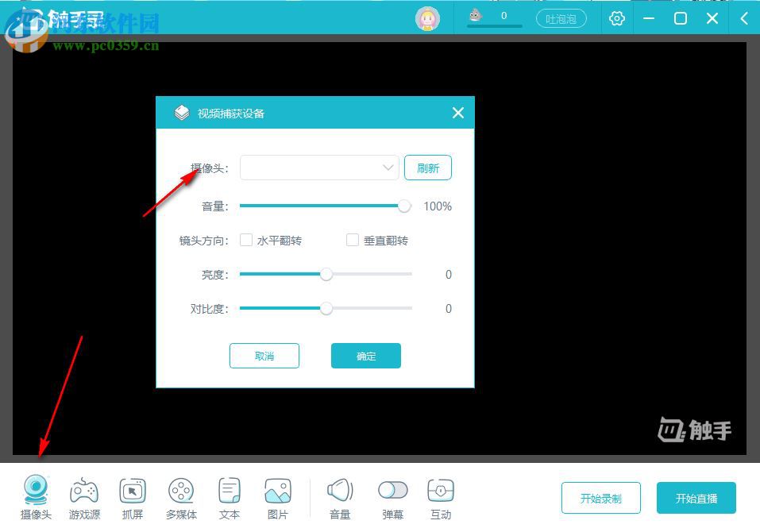
Task: Select the 抓屏 screen capture tool
Action: click(x=133, y=497)
